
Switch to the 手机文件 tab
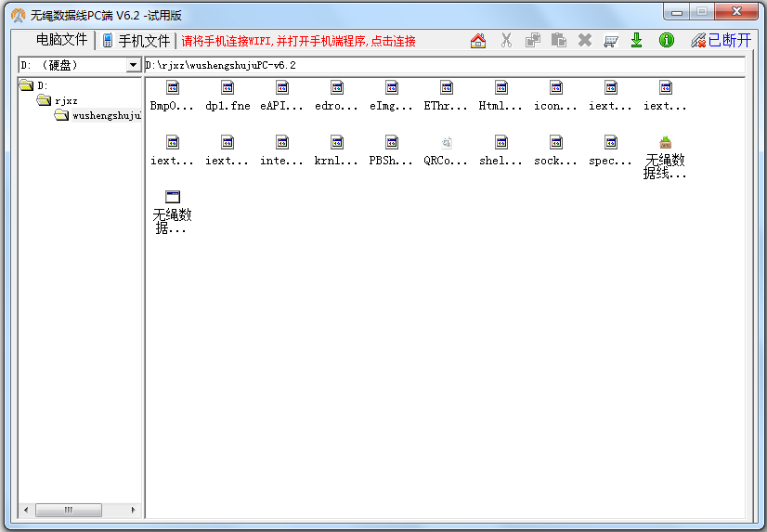point(137,41)
